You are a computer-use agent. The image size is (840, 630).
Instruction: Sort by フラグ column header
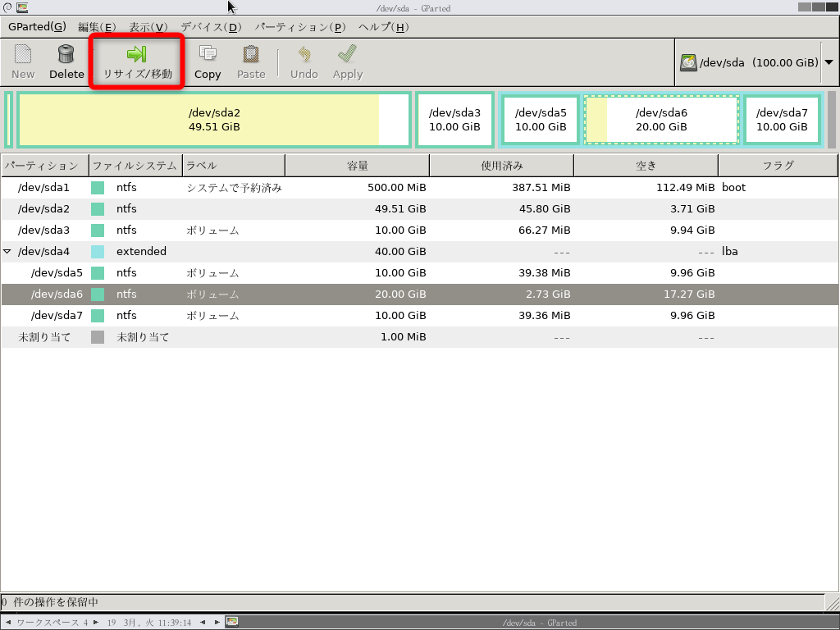tap(778, 166)
